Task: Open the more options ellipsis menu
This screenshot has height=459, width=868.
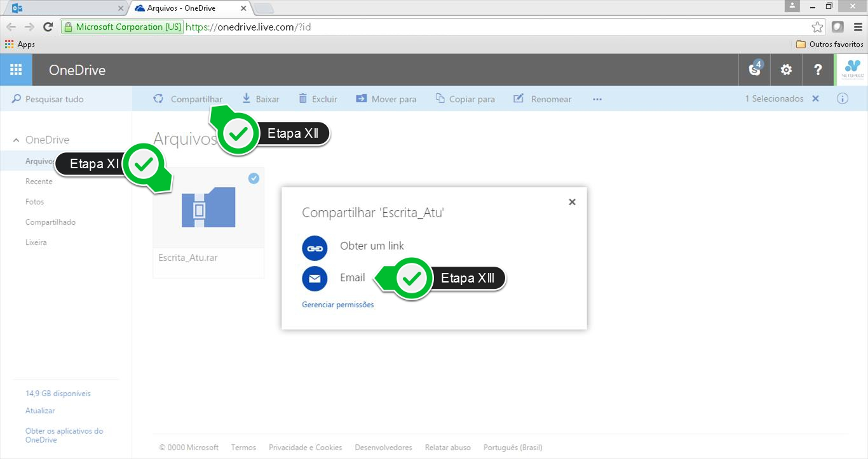Action: [x=597, y=99]
